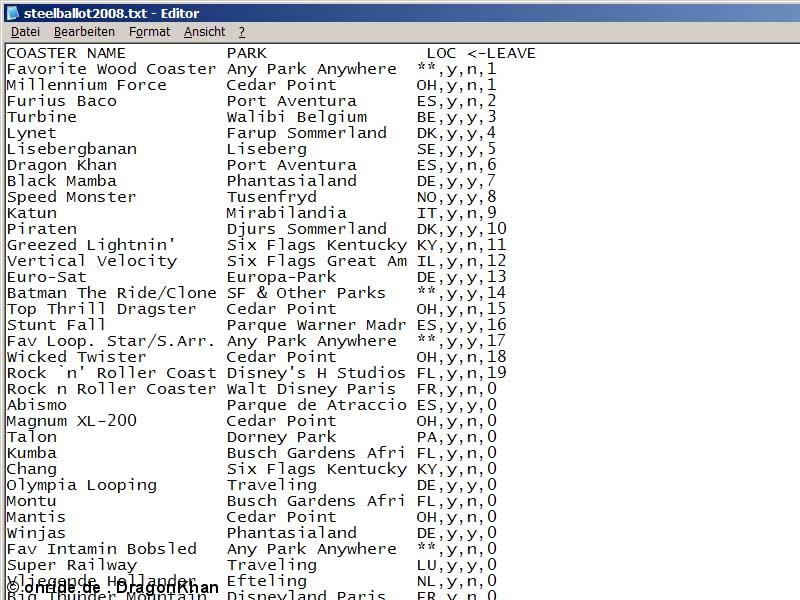
Task: Click the Notepad icon in title bar
Action: [12, 12]
